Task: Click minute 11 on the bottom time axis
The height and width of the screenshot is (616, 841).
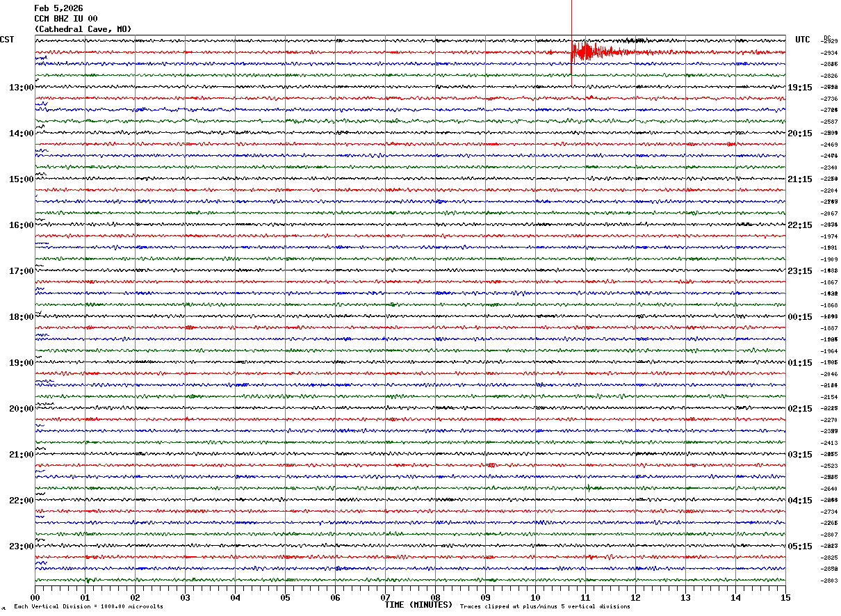Action: pyautogui.click(x=585, y=597)
